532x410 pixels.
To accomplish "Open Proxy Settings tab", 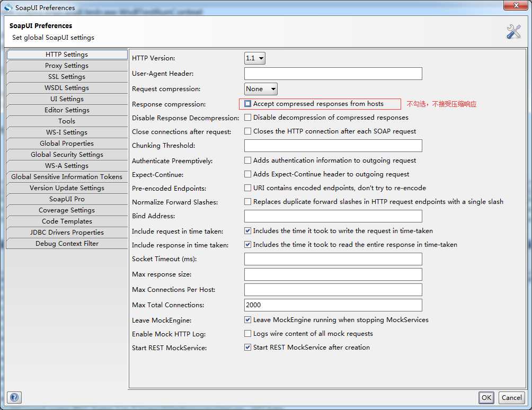I will (67, 66).
